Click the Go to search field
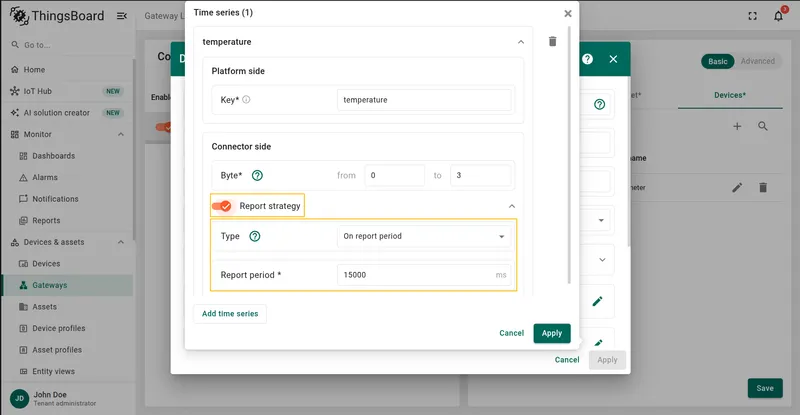Screen dimensions: 800x415 pos(67,45)
